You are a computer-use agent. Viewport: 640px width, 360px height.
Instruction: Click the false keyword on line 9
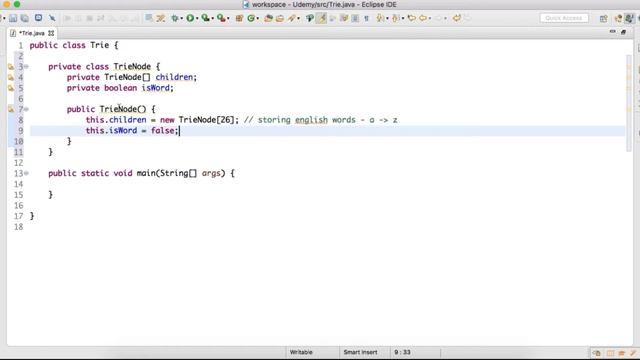[x=163, y=131]
